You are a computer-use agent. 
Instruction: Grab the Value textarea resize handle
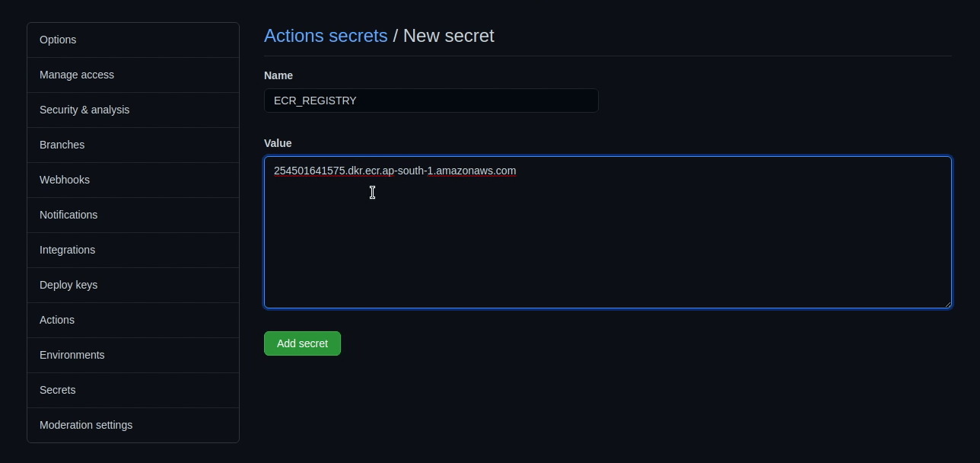[947, 304]
